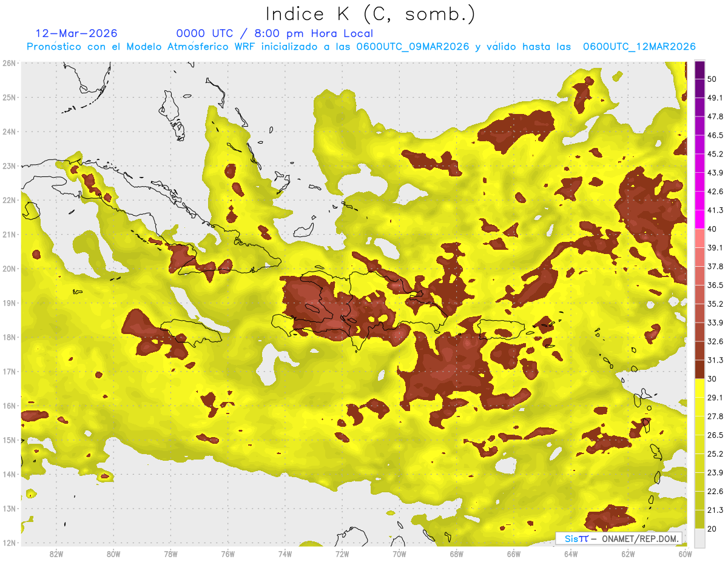Click the '72W' longitude axis label

pyautogui.click(x=342, y=554)
